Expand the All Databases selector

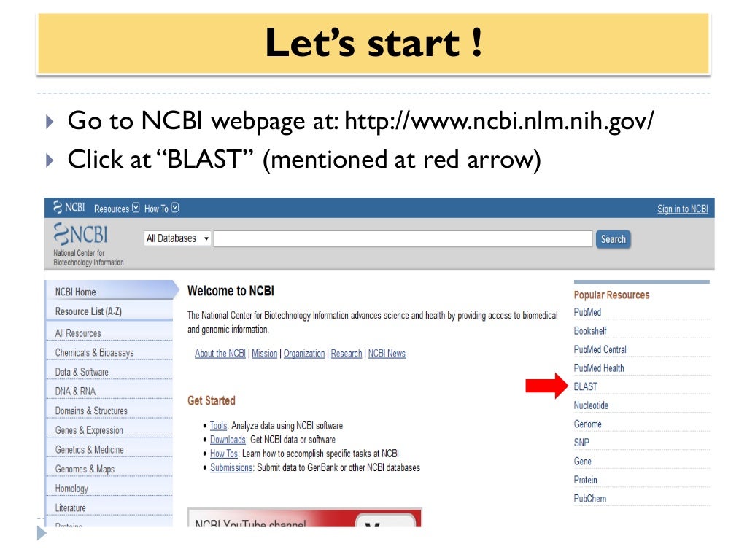point(177,238)
